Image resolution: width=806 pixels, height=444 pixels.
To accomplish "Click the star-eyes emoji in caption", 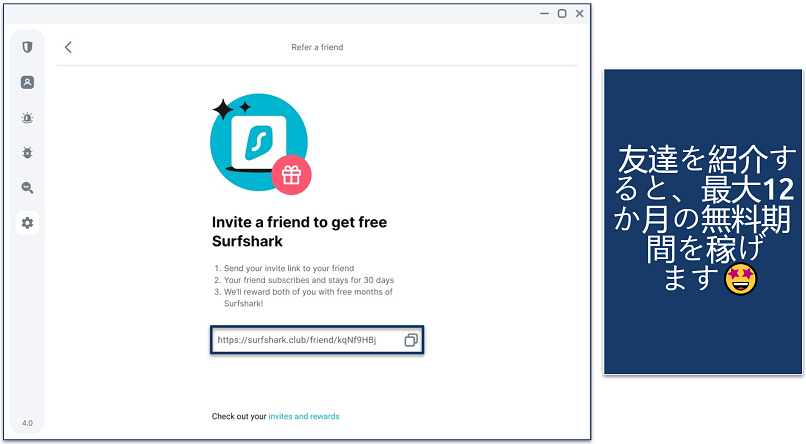I will [741, 280].
